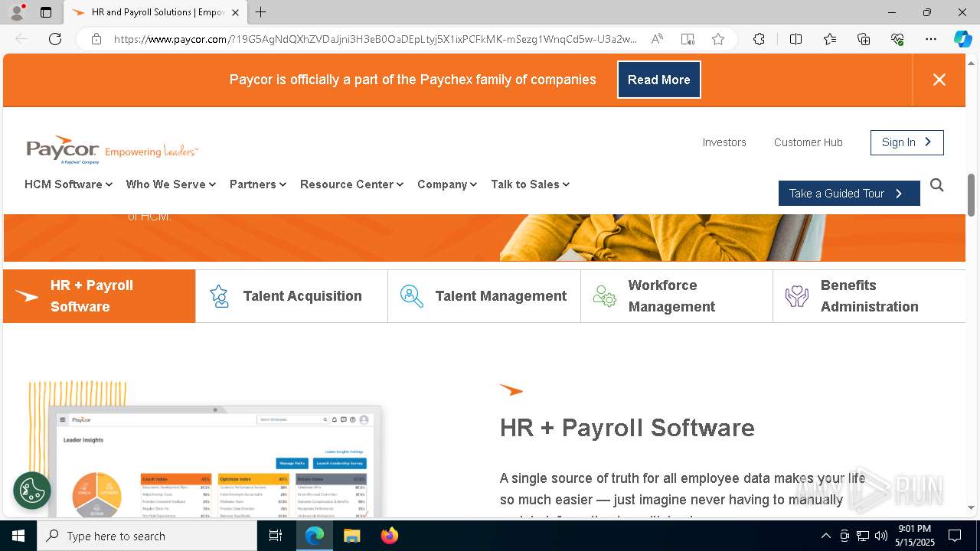This screenshot has height=551, width=980.
Task: Open the Extensions puzzle icon
Action: coord(759,39)
